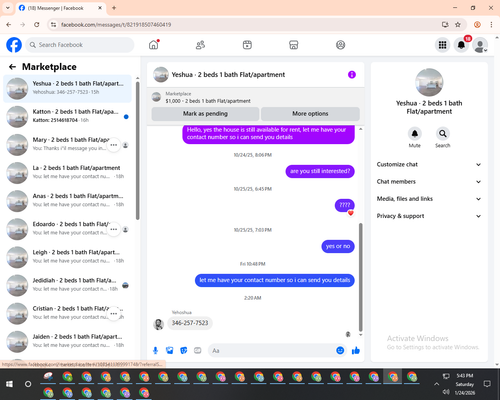Open the Windows Start button

pyautogui.click(x=9, y=384)
